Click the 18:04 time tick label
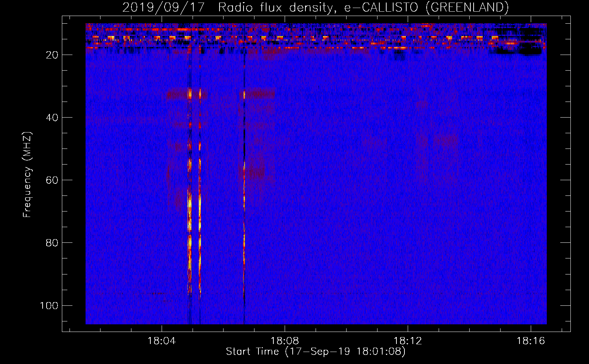Viewport: 589px width, 364px height. 162,341
